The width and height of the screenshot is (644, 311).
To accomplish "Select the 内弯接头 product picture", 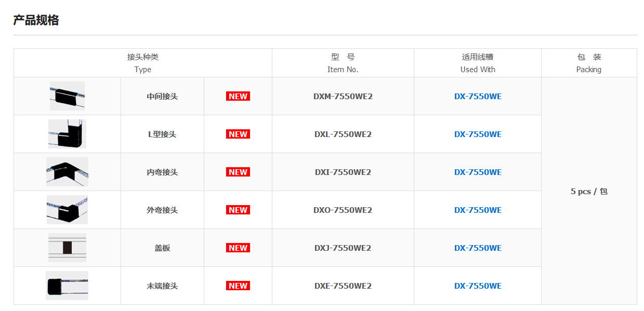I will pos(67,172).
